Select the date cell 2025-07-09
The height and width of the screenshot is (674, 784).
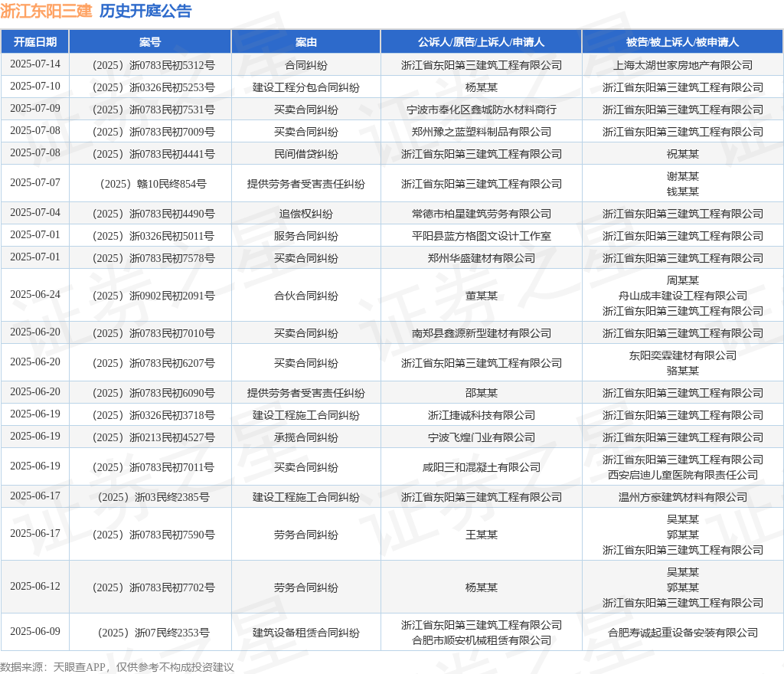pos(35,108)
